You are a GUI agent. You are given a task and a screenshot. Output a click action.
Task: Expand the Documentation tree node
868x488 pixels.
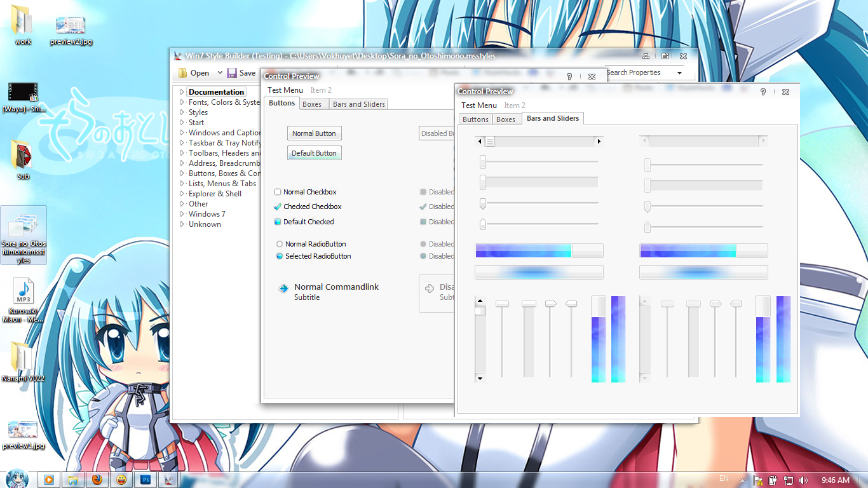pos(182,92)
